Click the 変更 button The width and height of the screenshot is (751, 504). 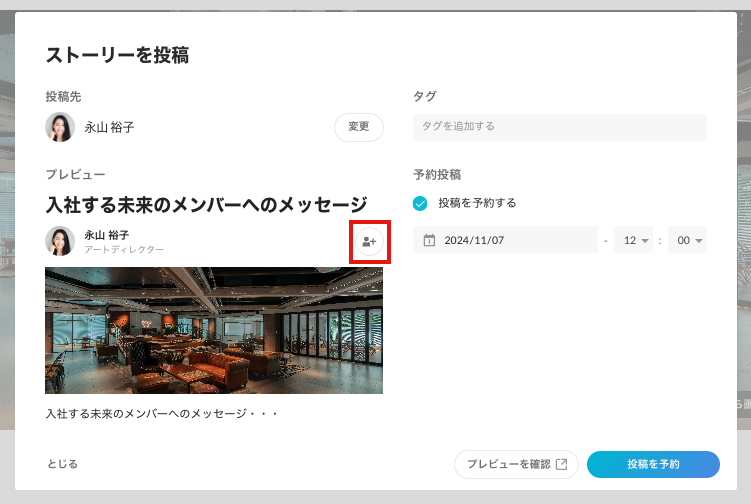click(x=359, y=127)
